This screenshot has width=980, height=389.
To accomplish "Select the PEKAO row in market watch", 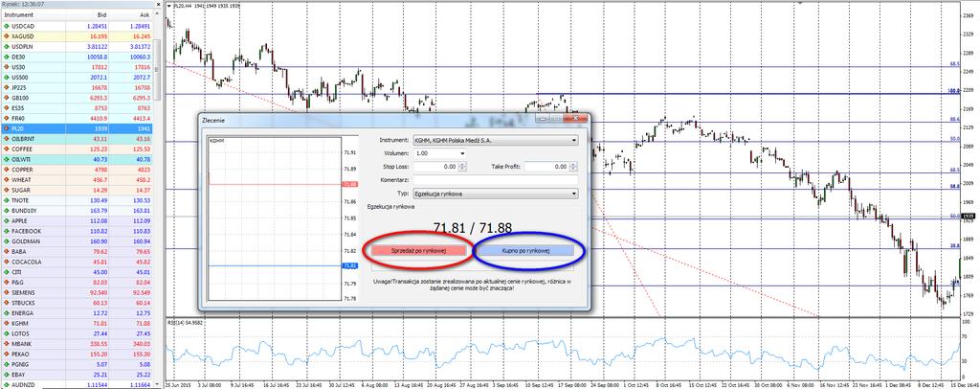I will click(x=77, y=354).
